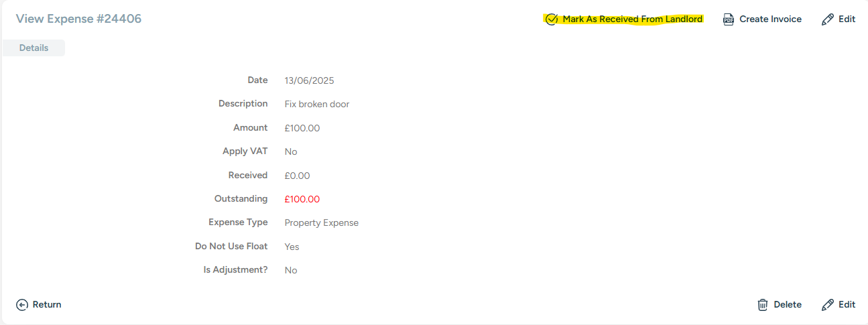Click the pencil icon in the bottom footer
The width and height of the screenshot is (868, 325).
tap(828, 305)
